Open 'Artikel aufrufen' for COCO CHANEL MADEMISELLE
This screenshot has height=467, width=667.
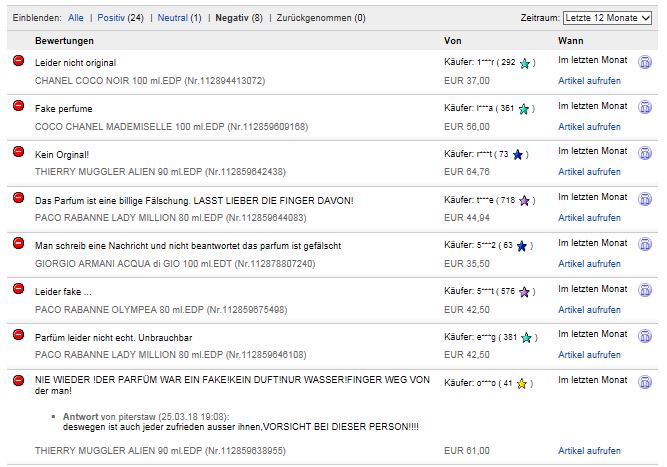(x=589, y=127)
